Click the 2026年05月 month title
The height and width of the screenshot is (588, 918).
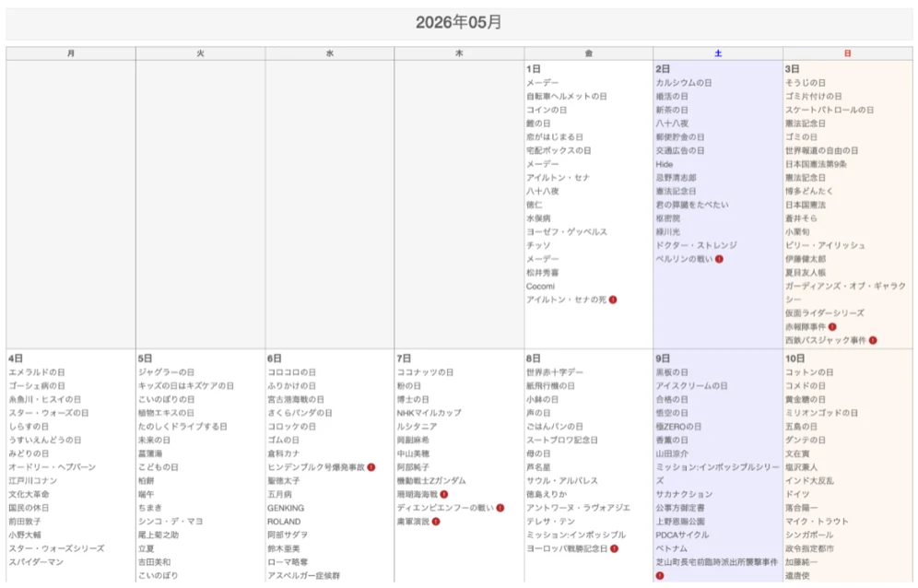[x=458, y=22]
